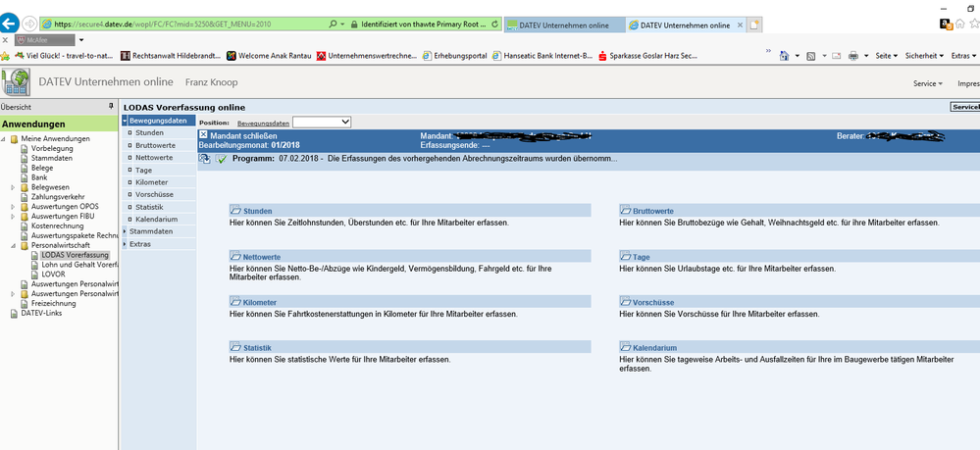Open Zahlungsverkehr in the Anwendungen tree
Screen dimensions: 980x450
click(x=58, y=197)
